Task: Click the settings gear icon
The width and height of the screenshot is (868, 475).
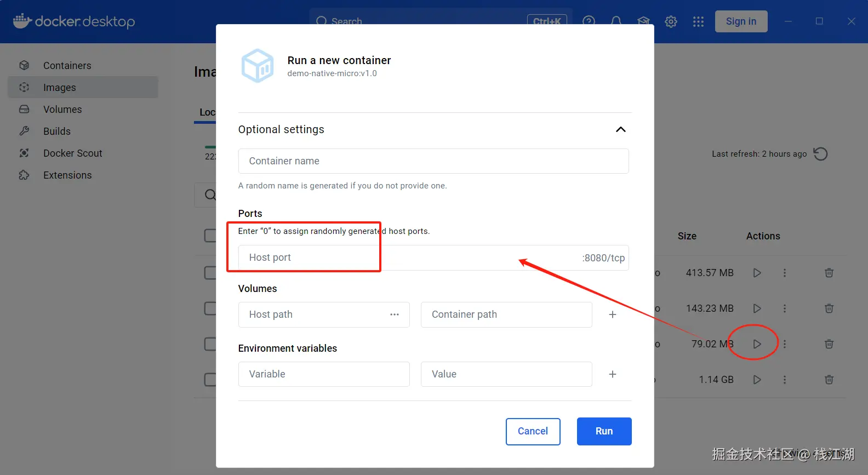Action: coord(671,21)
